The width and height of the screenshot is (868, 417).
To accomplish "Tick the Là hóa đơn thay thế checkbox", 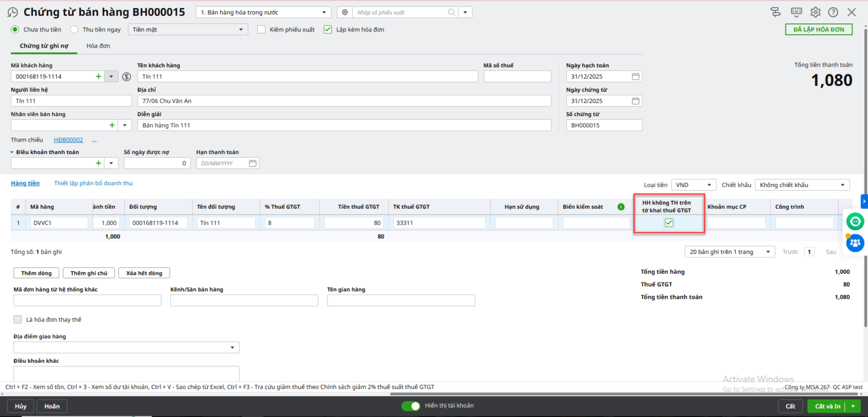I will coord(18,319).
